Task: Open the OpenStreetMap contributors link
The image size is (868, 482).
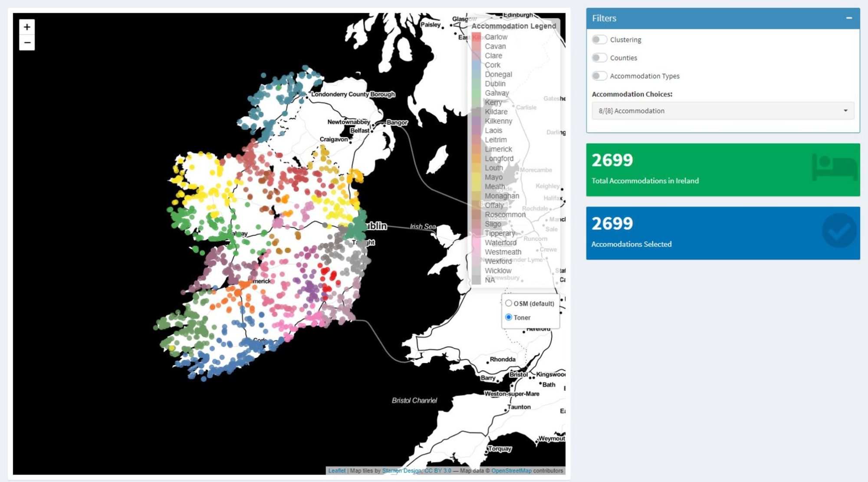Action: pos(511,471)
